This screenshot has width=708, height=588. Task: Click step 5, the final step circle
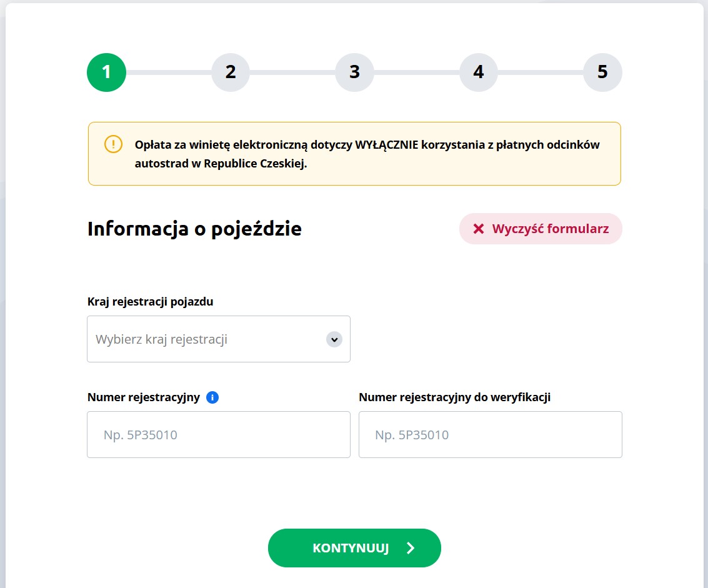602,72
